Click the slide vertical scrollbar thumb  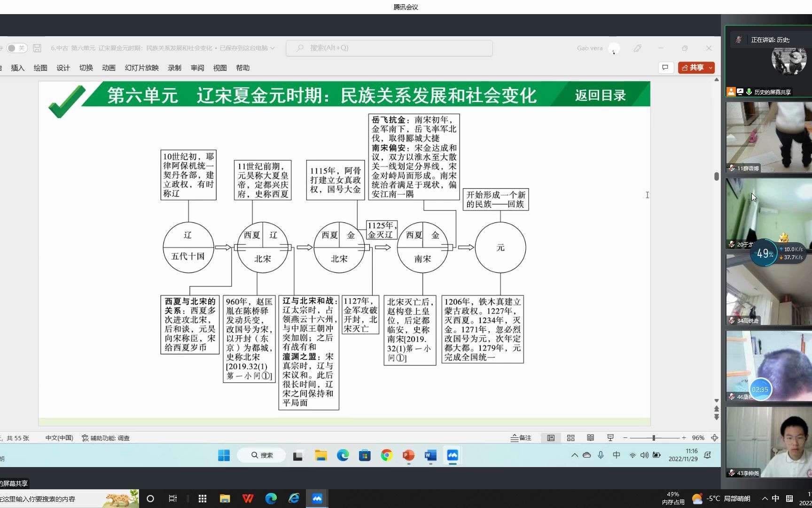(716, 176)
